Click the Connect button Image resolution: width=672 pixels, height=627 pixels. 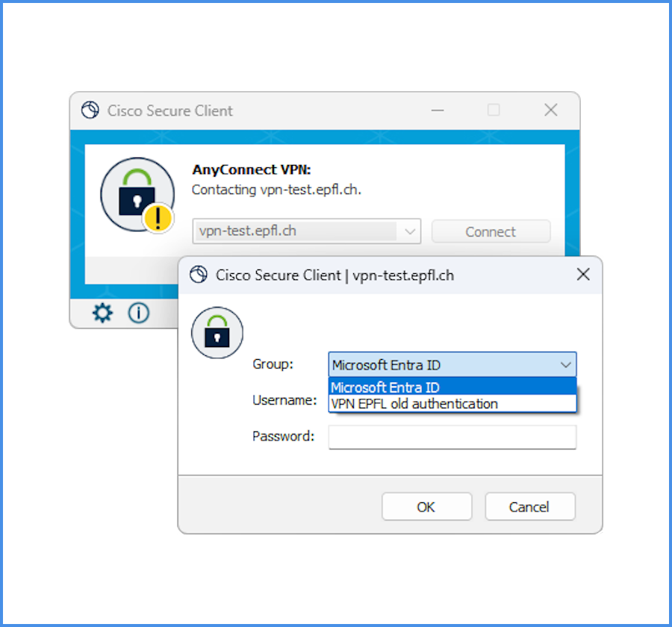(x=491, y=231)
